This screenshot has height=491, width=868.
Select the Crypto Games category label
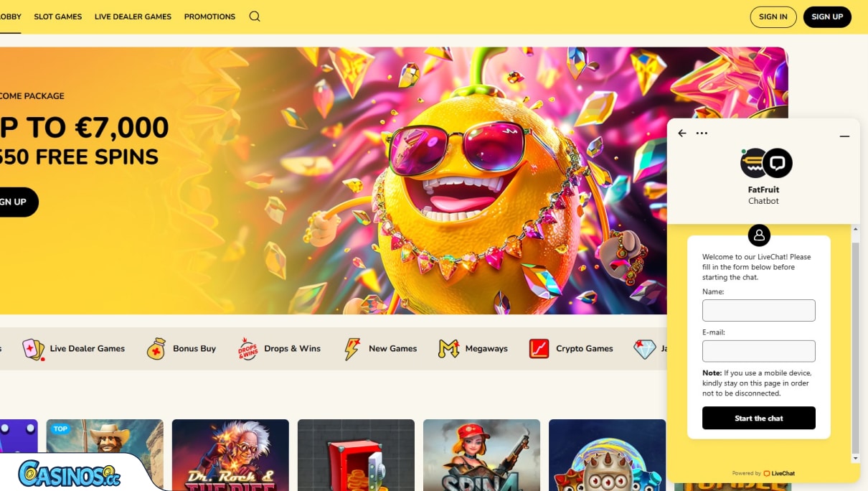point(585,349)
